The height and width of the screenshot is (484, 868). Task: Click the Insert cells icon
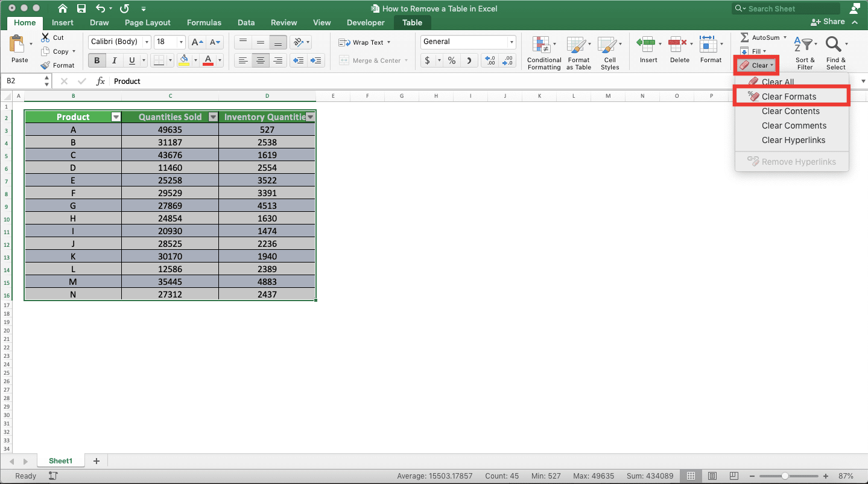click(x=646, y=44)
